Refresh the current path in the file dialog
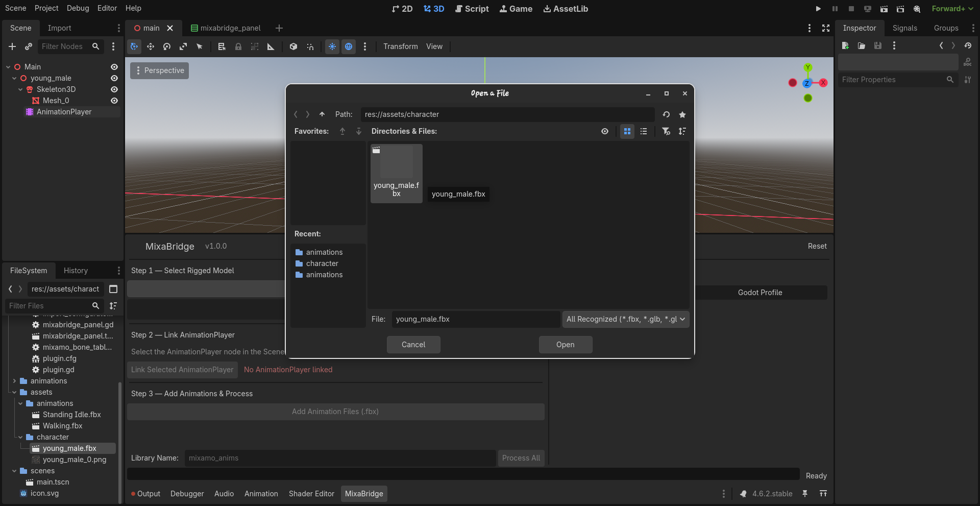The height and width of the screenshot is (506, 980). (x=666, y=114)
